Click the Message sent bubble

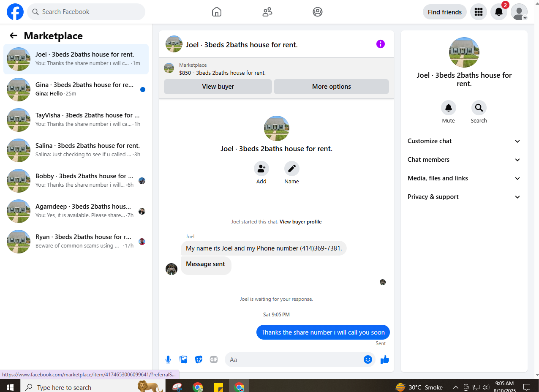pos(206,265)
